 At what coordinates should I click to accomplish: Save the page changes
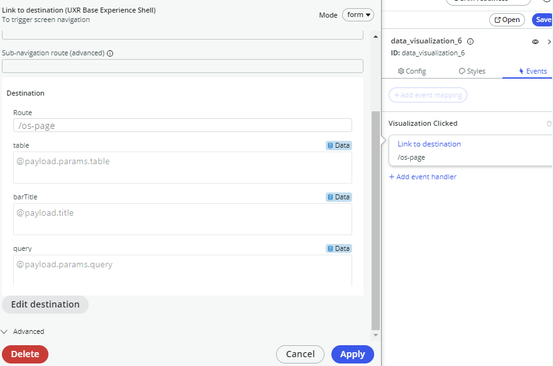coord(543,20)
